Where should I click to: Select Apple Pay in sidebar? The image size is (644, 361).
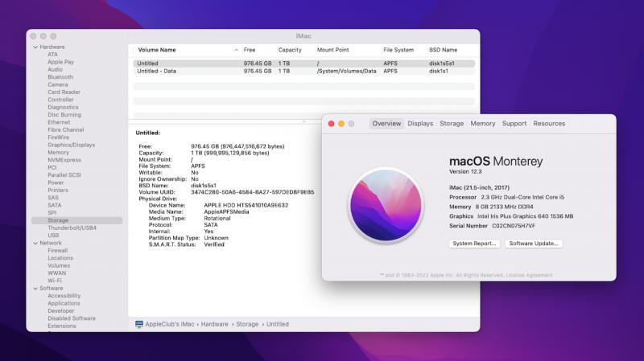click(x=60, y=62)
